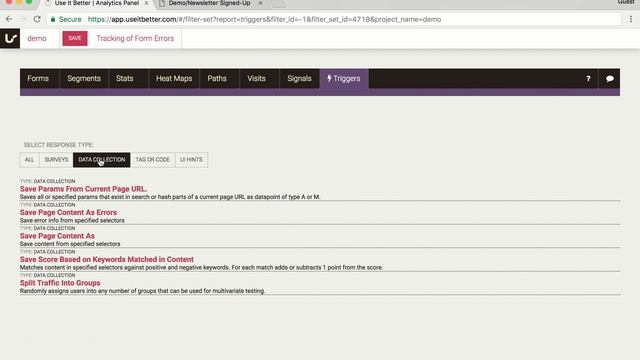Click 'Save error info from specified selectors' text
Viewport: 640px width, 360px height.
72,220
